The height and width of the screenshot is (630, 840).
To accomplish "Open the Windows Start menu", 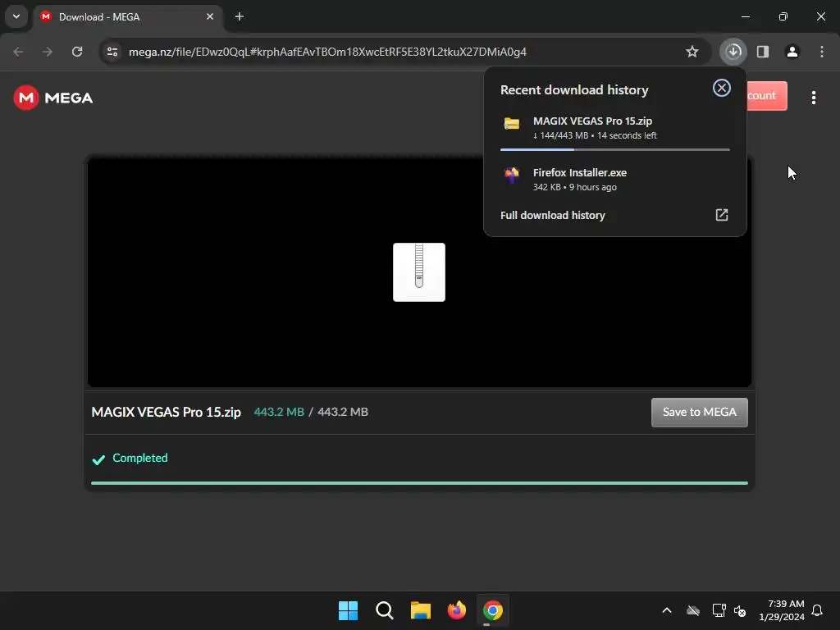I will pos(348,610).
